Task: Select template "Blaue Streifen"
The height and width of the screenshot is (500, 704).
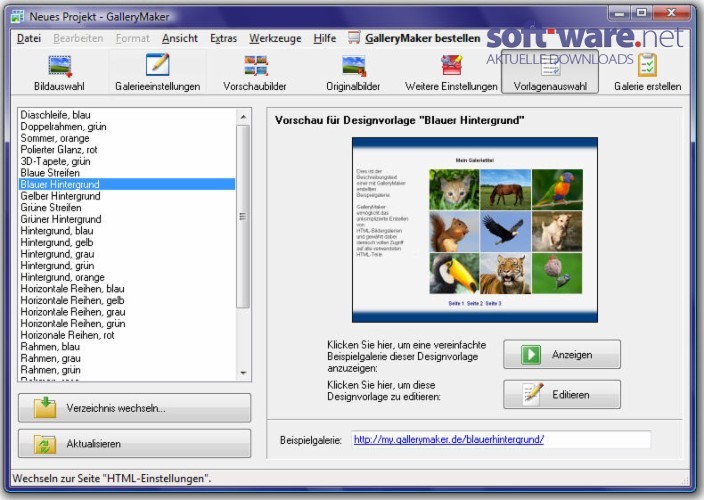Action: point(127,173)
